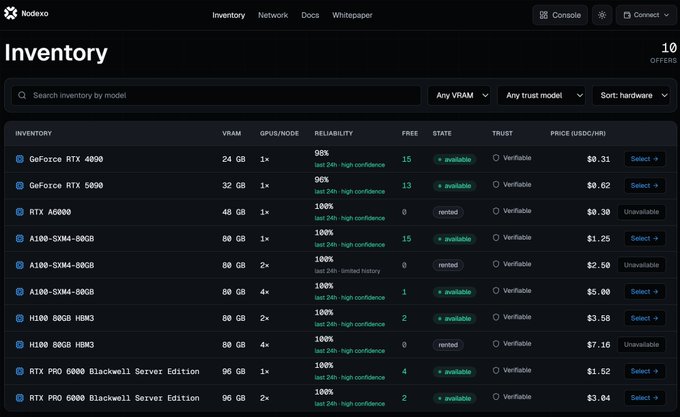Click the PRICE (USDC/HR) column header
The image size is (680, 417).
[x=578, y=134]
